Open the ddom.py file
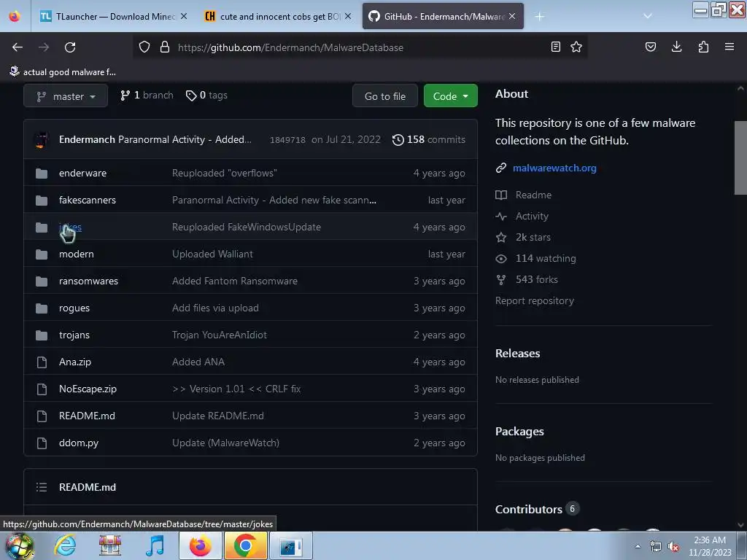This screenshot has height=560, width=747. (79, 443)
